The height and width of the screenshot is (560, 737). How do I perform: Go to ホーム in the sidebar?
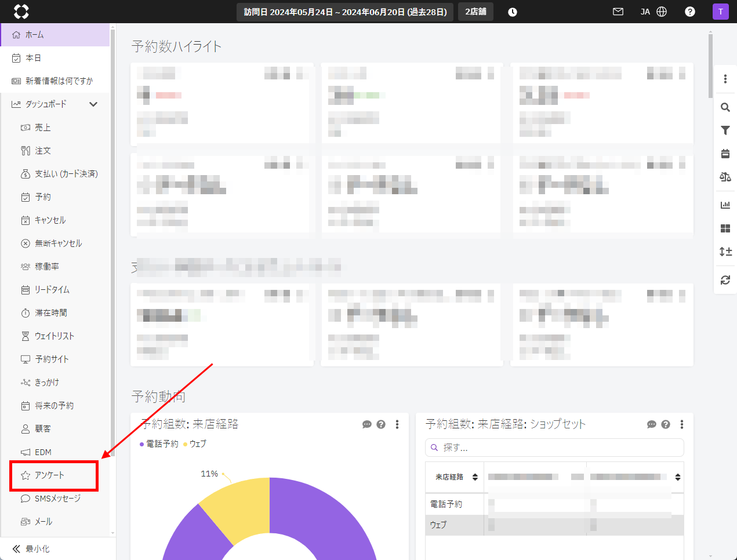55,35
